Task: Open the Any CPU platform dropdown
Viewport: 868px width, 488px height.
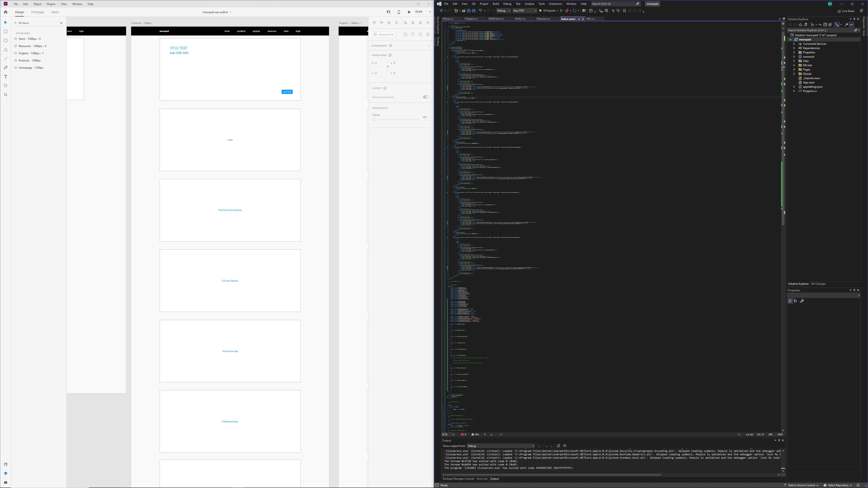Action: [x=525, y=11]
